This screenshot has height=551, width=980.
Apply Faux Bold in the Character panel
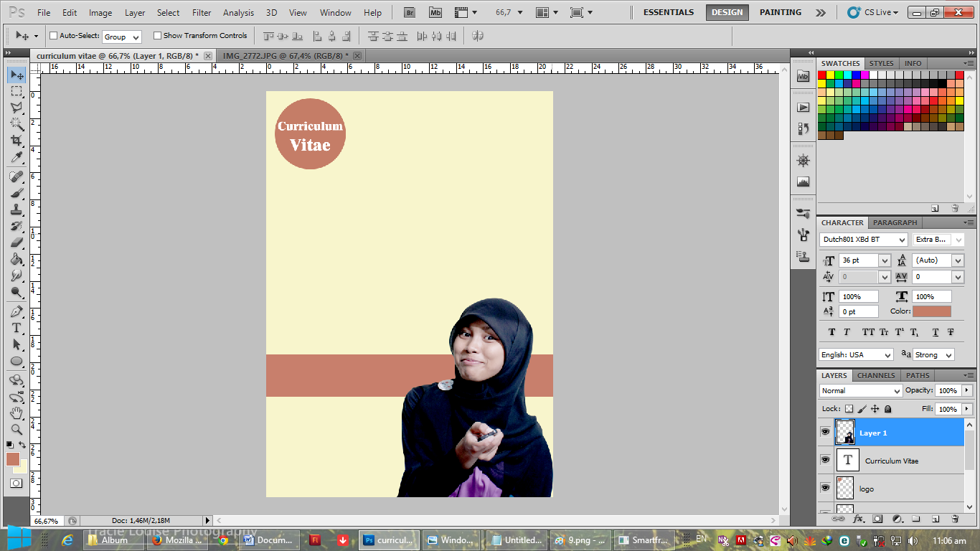831,332
